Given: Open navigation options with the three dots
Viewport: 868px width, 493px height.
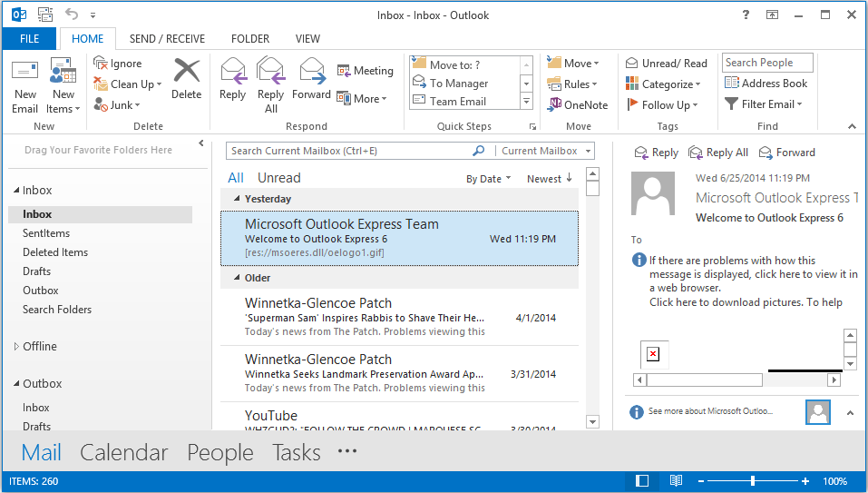Looking at the screenshot, I should click(347, 450).
